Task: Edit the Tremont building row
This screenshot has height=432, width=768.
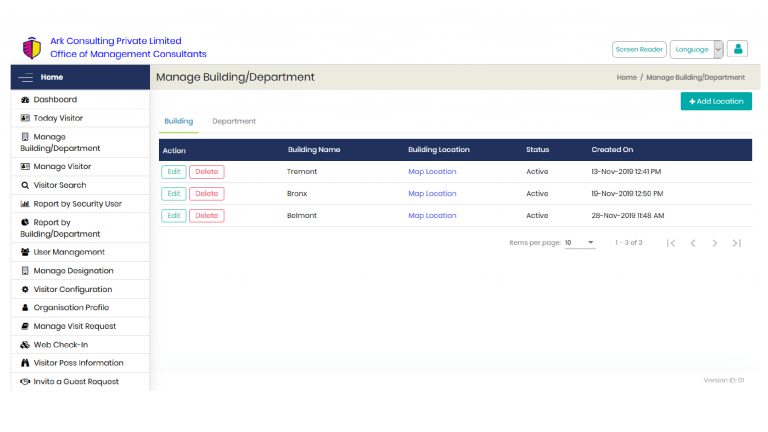Action: (x=173, y=172)
